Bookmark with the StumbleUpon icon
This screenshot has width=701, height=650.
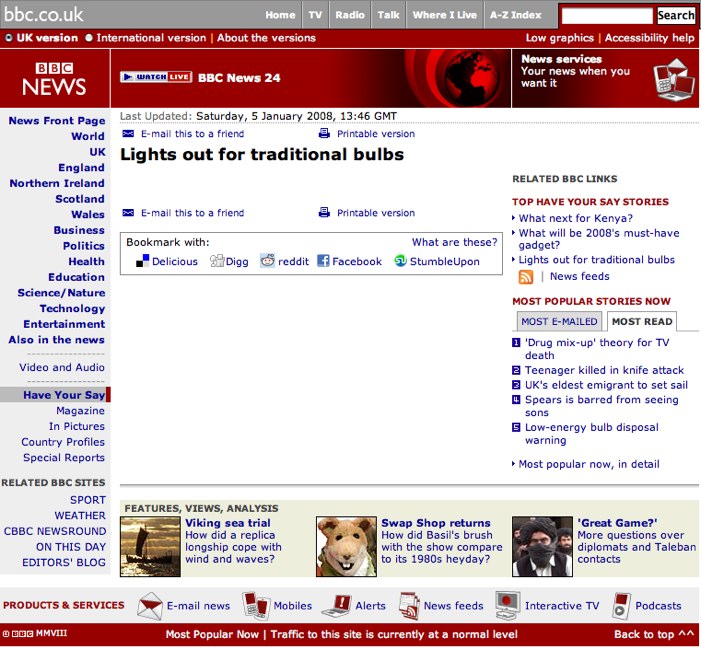400,261
